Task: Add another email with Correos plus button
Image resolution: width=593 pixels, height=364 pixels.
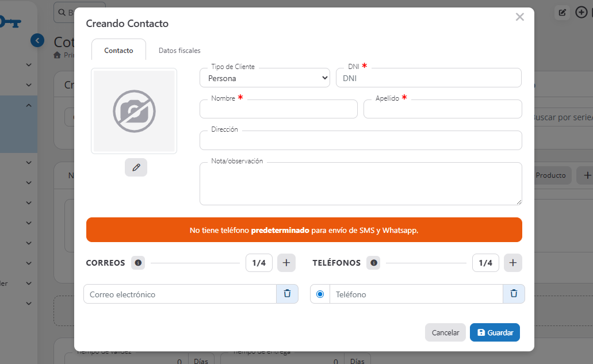Action: tap(286, 263)
